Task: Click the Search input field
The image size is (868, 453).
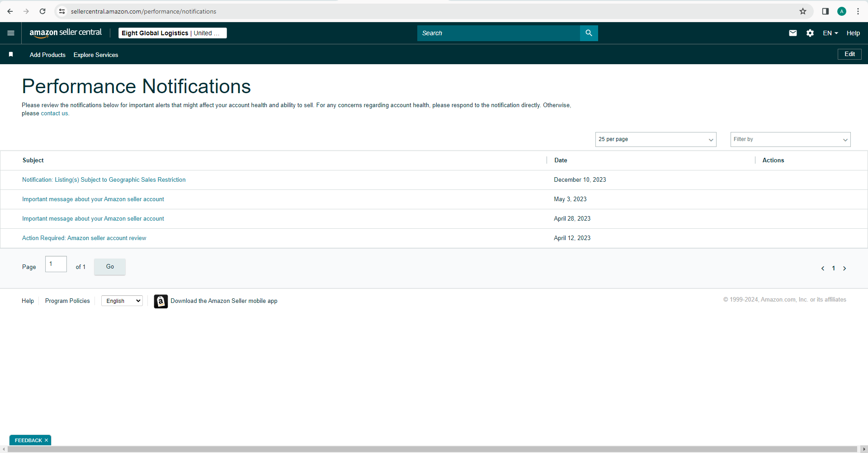Action: (499, 33)
